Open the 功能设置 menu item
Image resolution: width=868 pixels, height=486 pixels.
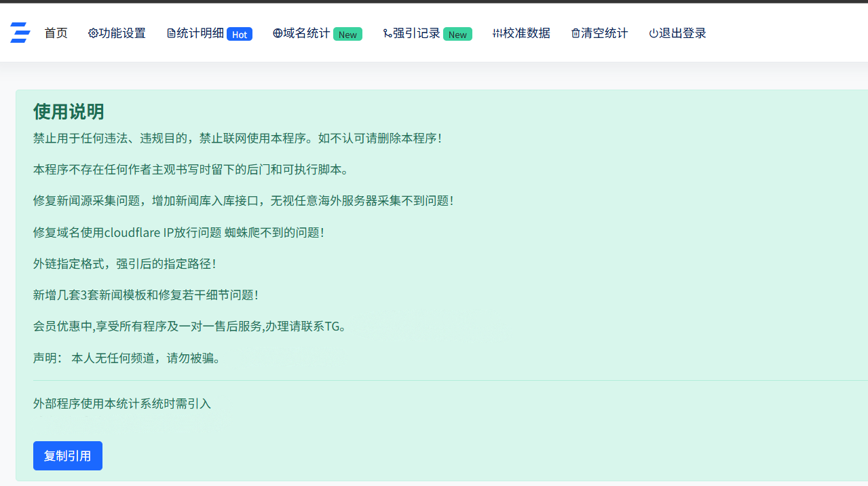[x=122, y=33]
